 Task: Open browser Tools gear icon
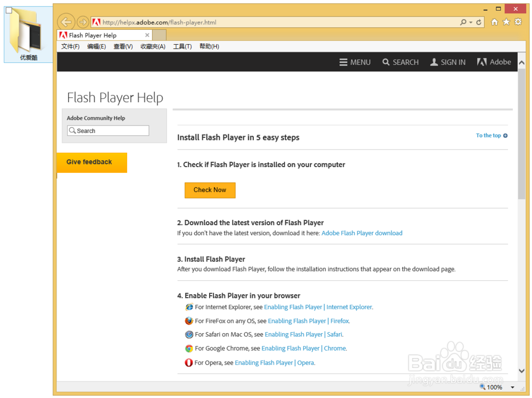518,22
